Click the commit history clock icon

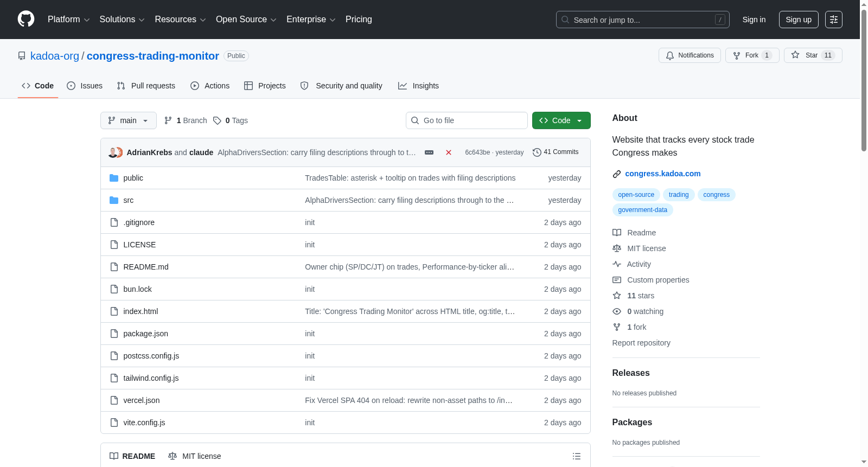tap(537, 152)
